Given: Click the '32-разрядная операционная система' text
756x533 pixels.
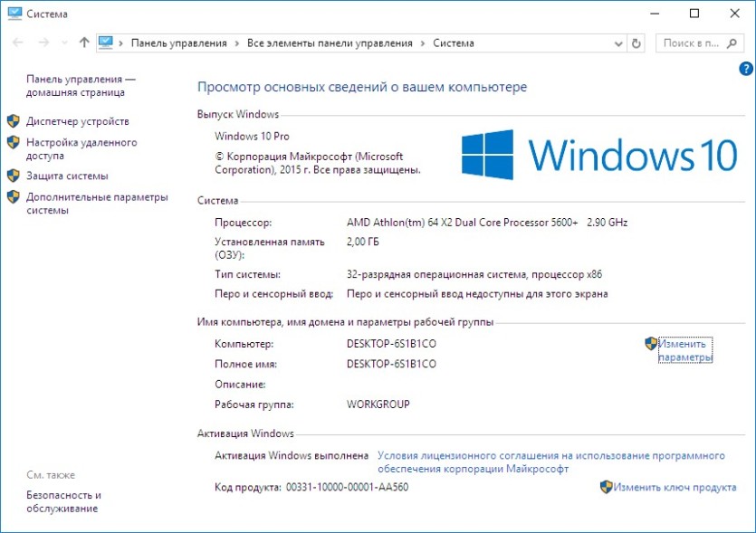Looking at the screenshot, I should (x=436, y=275).
